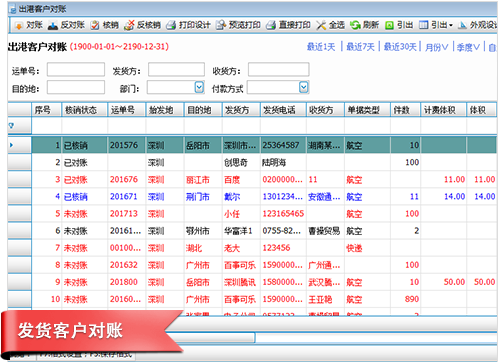Image resolution: width=498 pixels, height=362 pixels.
Task: Click the 核销 write-off toolbar icon
Action: click(95, 25)
